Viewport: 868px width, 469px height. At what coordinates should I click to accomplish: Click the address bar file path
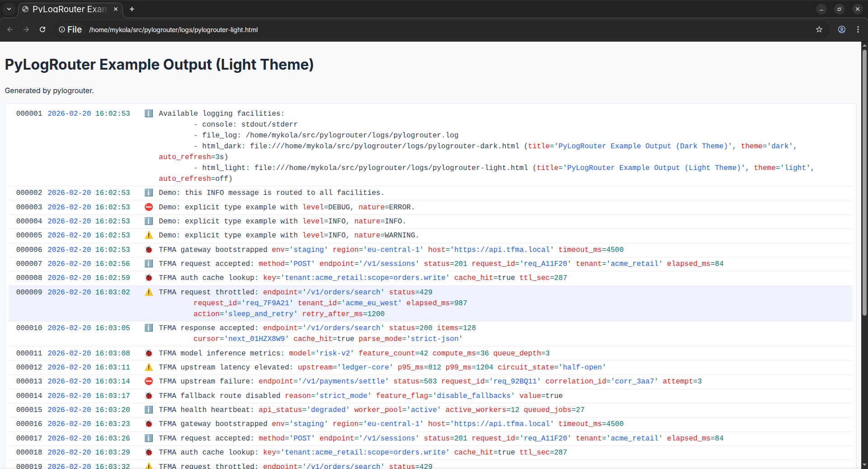coord(173,30)
